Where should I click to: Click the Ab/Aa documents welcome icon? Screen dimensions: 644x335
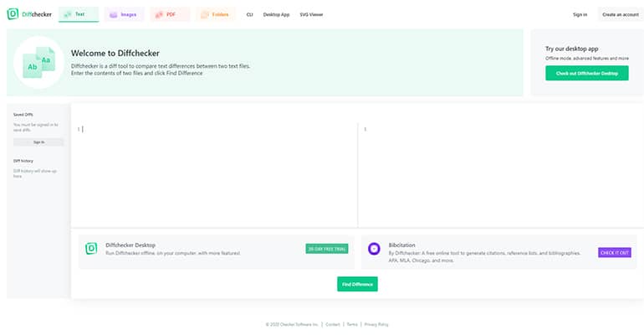[39, 63]
